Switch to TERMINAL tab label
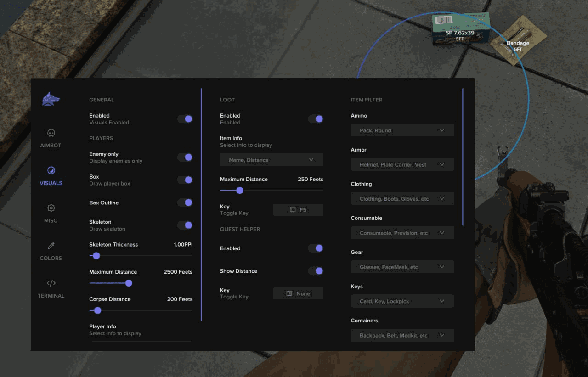 click(51, 296)
